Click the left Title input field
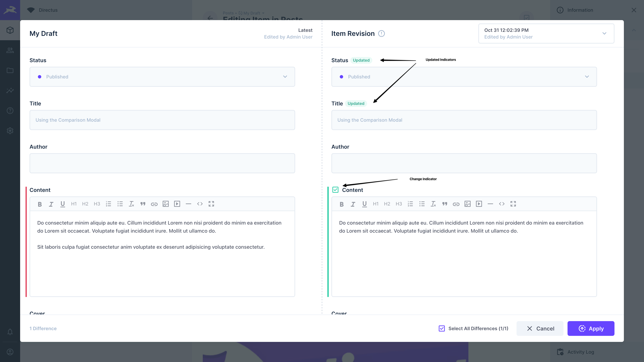This screenshot has height=362, width=644. click(x=162, y=120)
